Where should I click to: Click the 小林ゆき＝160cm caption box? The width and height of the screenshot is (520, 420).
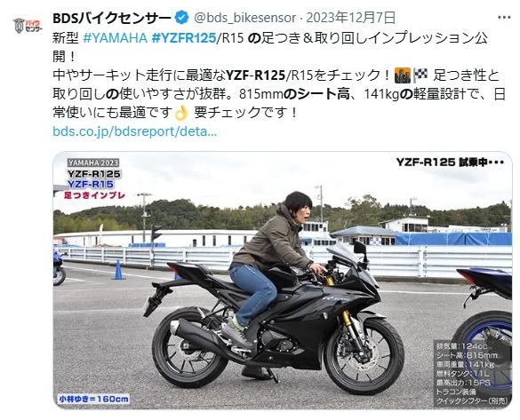pos(94,399)
